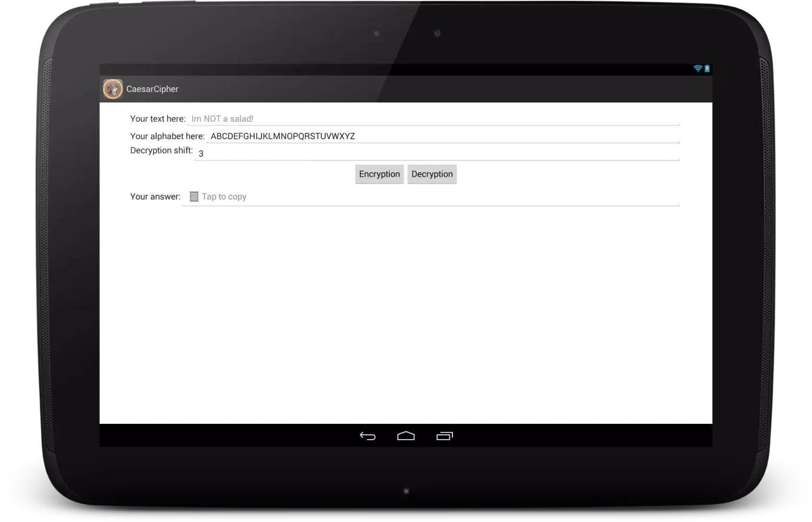
Task: Focus the Decryption shift field showing 3
Action: (437, 153)
